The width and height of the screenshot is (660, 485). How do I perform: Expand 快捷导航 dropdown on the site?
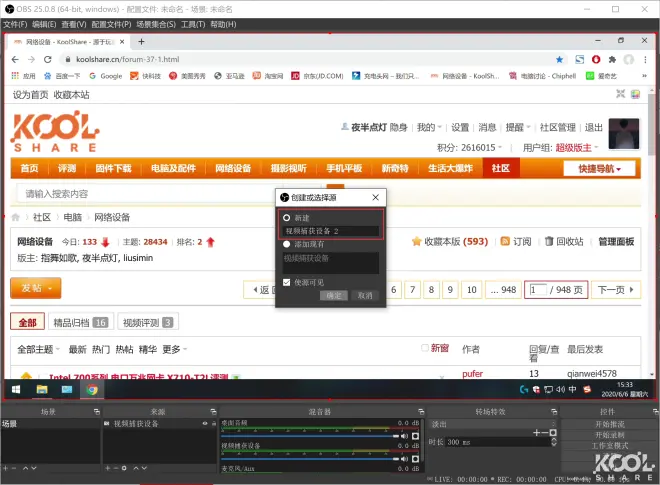[x=599, y=169]
